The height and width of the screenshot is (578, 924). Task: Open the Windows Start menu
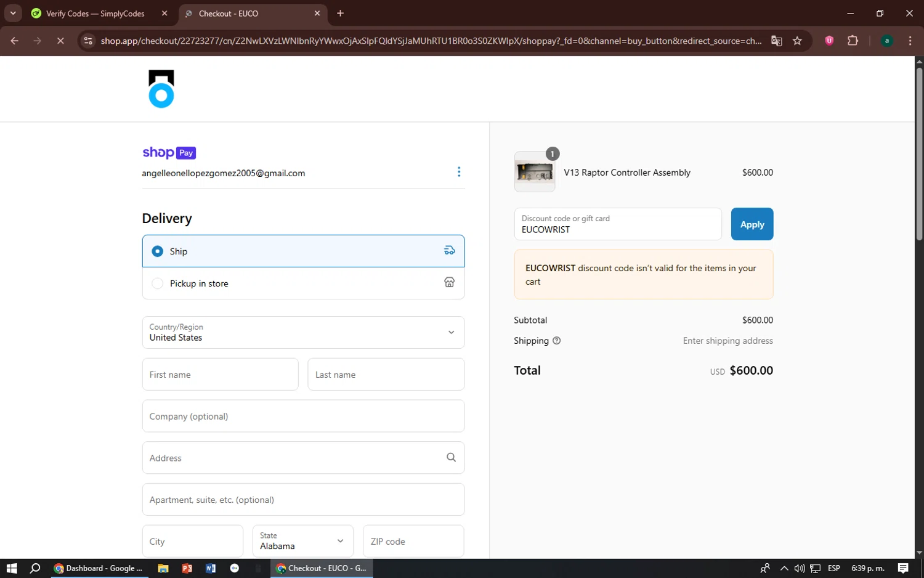click(x=12, y=568)
